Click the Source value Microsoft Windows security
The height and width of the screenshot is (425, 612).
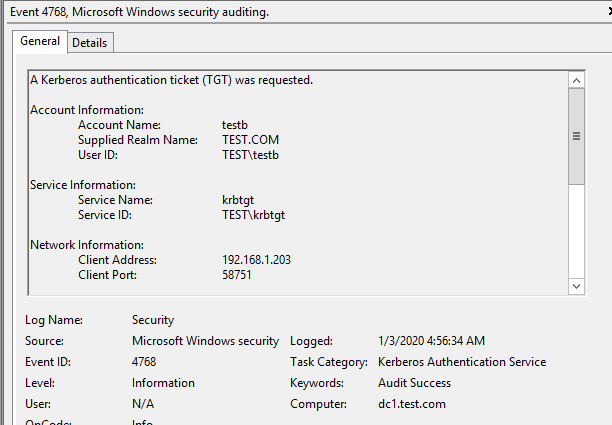[x=206, y=341]
